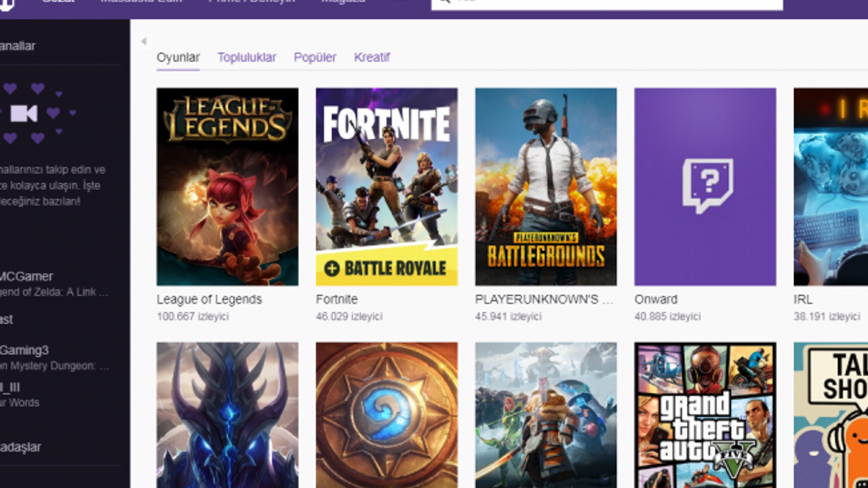Open the cover between Hearthstone and GTA V
The image size is (868, 488).
coord(546,415)
